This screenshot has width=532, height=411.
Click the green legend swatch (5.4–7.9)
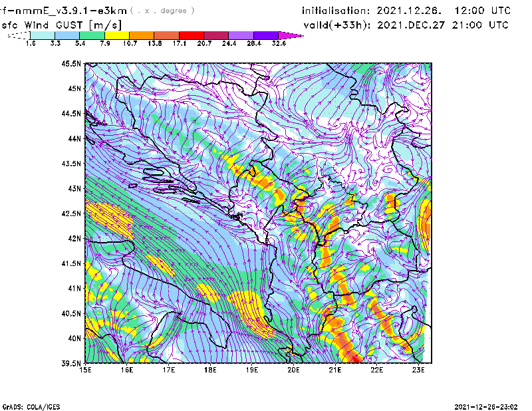tap(92, 35)
